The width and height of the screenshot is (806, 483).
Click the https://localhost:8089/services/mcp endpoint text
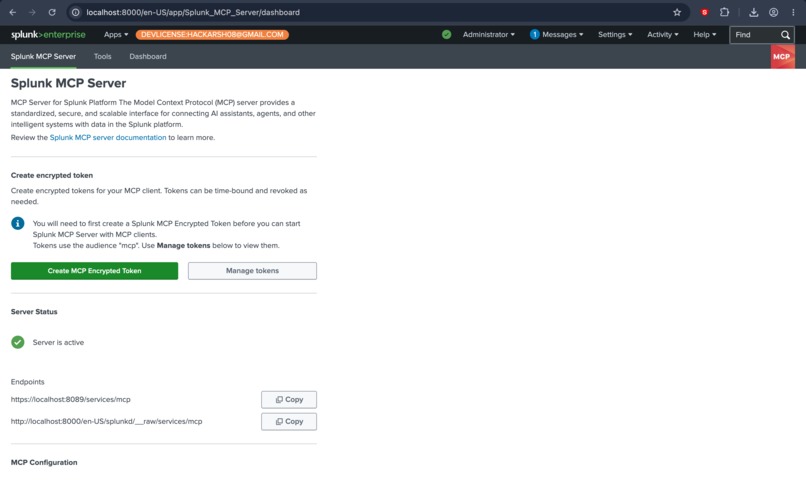(70, 399)
